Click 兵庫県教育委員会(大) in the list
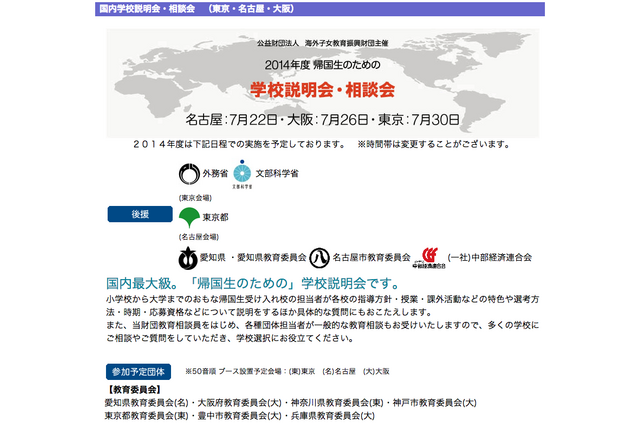Viewport: 640px width, 426px height. [333, 416]
